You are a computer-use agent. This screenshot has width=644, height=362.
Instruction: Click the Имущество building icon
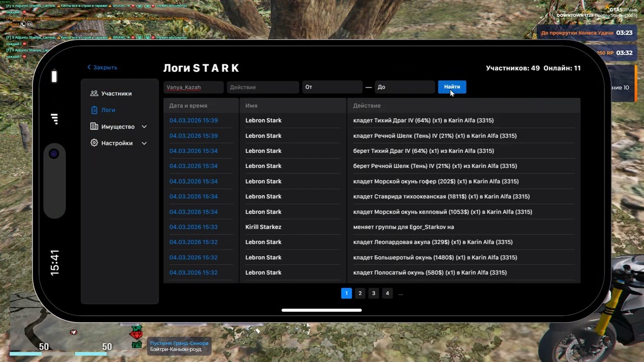point(94,127)
